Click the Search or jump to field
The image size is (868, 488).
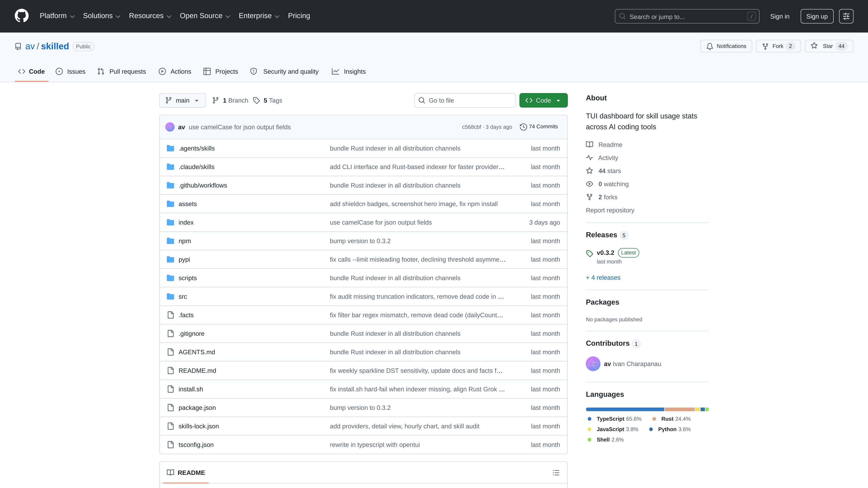pyautogui.click(x=687, y=16)
